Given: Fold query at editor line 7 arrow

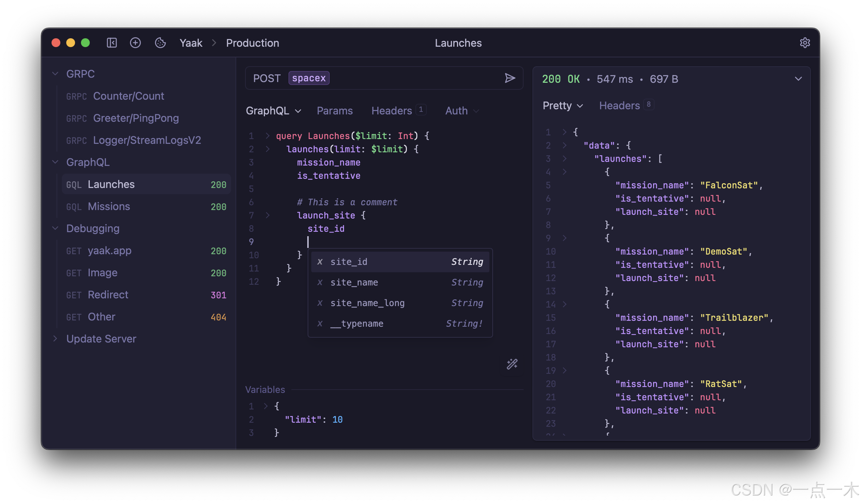Looking at the screenshot, I should pos(268,215).
